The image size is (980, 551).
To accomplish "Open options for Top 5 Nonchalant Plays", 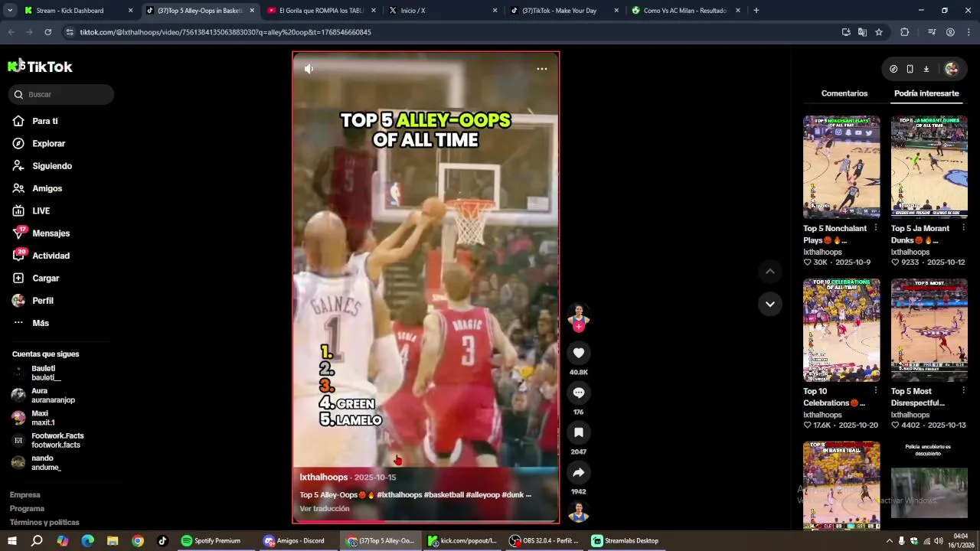I will pos(876,228).
